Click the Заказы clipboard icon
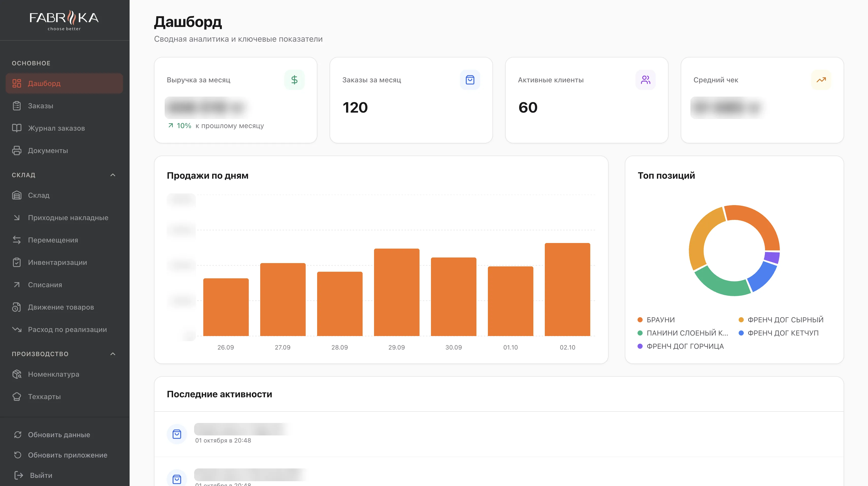Image resolution: width=868 pixels, height=486 pixels. pyautogui.click(x=17, y=106)
